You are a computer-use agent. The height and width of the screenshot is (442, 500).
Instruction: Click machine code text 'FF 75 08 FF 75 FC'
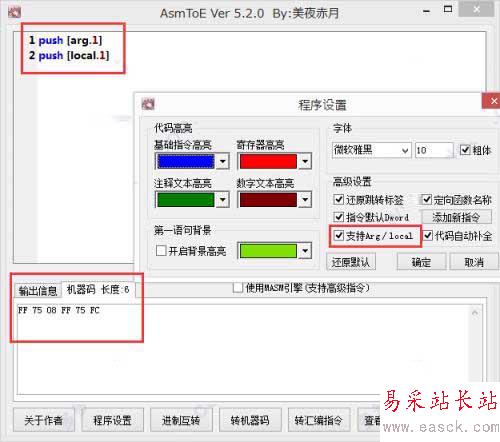point(59,310)
